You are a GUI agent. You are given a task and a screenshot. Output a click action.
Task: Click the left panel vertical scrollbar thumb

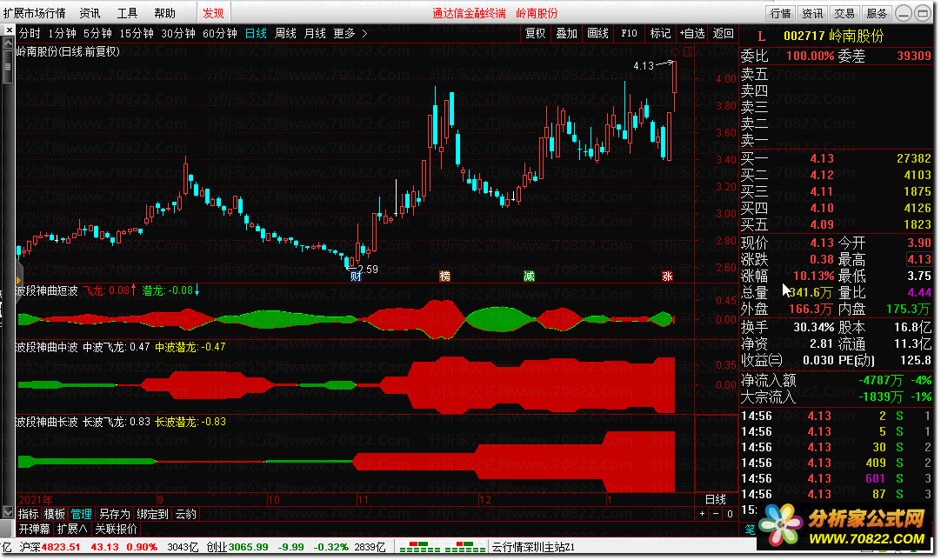tap(8, 67)
